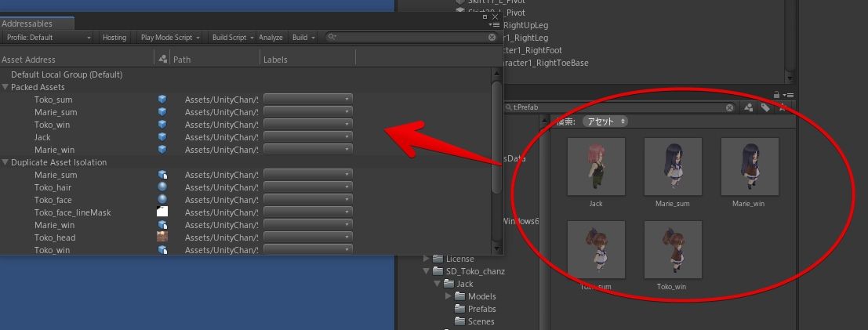Toggle the Project panel lock icon
868x330 pixels.
click(777, 95)
